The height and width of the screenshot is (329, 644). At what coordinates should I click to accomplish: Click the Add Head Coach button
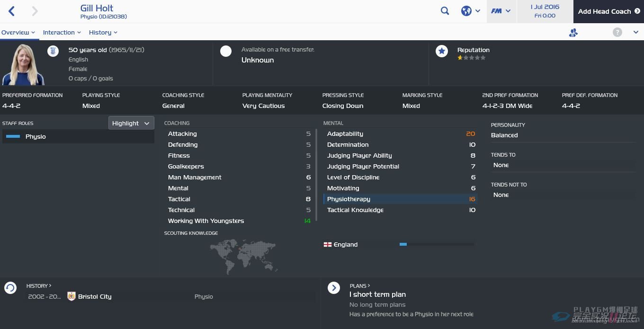pos(608,11)
